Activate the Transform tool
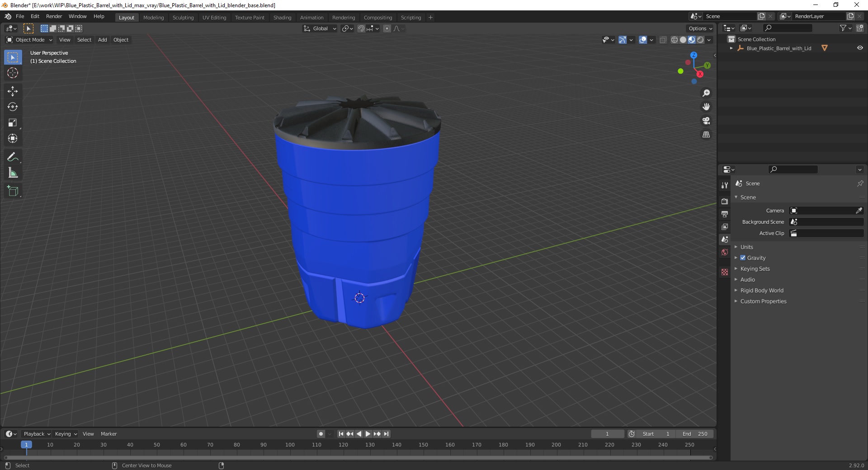Image resolution: width=868 pixels, height=470 pixels. click(x=13, y=138)
